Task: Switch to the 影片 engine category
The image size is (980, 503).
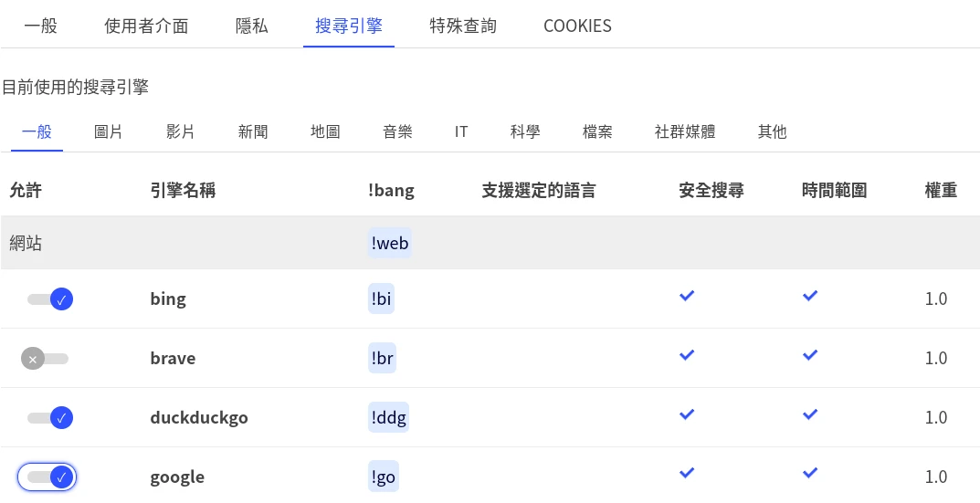Action: click(x=181, y=131)
